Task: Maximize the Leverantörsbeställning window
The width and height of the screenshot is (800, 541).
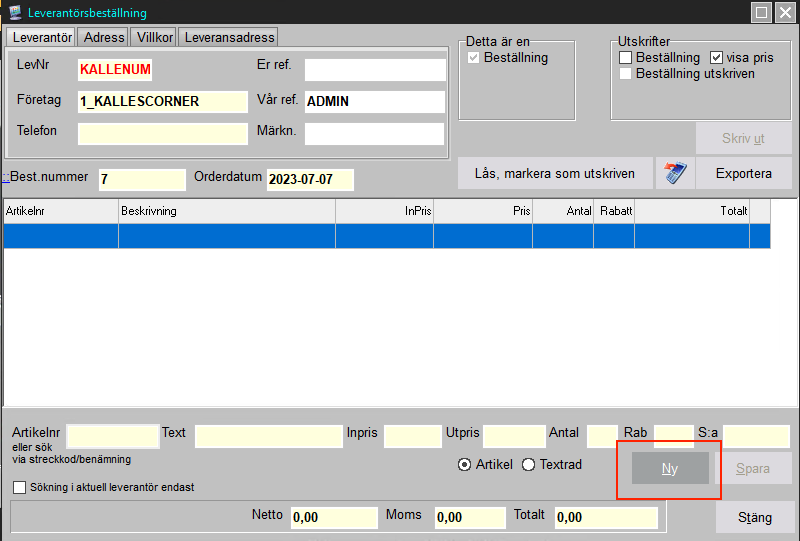Action: point(761,13)
